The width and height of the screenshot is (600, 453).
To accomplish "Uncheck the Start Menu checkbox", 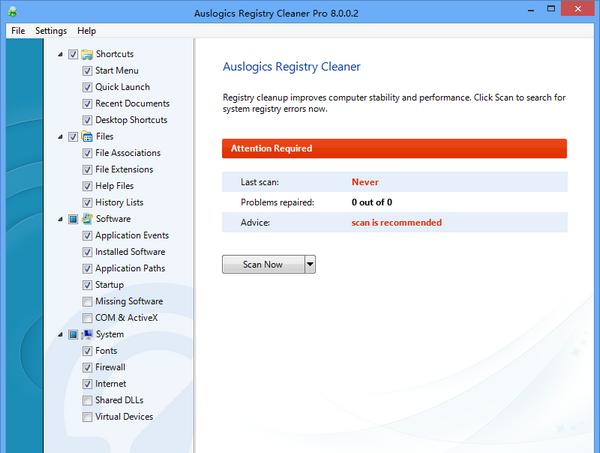I will (x=87, y=71).
